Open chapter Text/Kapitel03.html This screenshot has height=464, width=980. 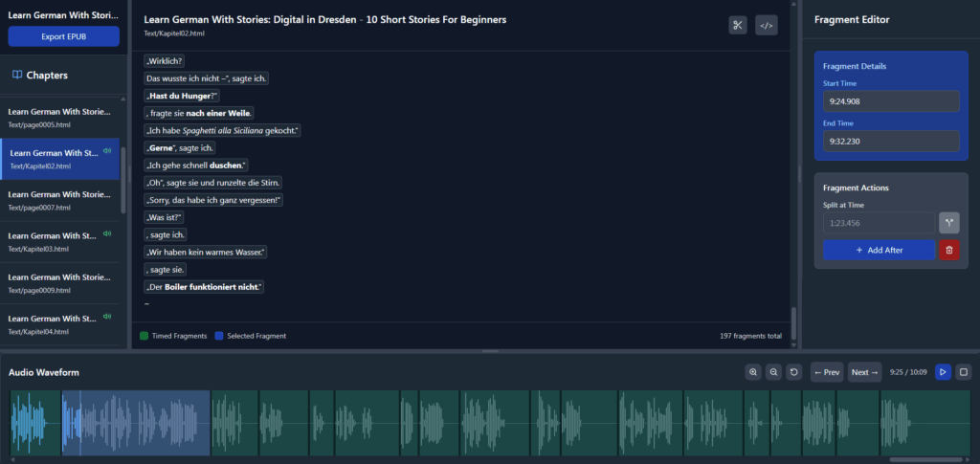[59, 242]
